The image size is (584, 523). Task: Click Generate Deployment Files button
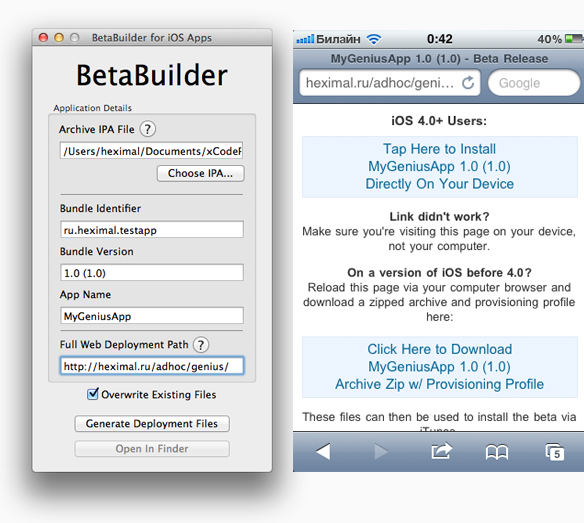[x=152, y=424]
